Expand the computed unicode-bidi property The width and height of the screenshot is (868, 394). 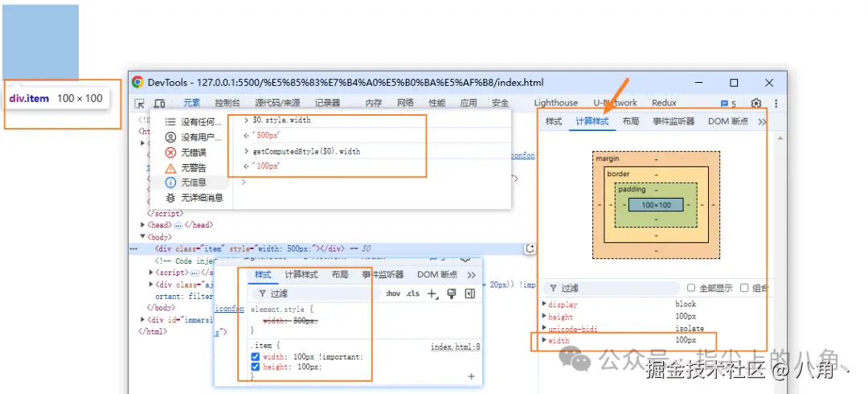[544, 329]
